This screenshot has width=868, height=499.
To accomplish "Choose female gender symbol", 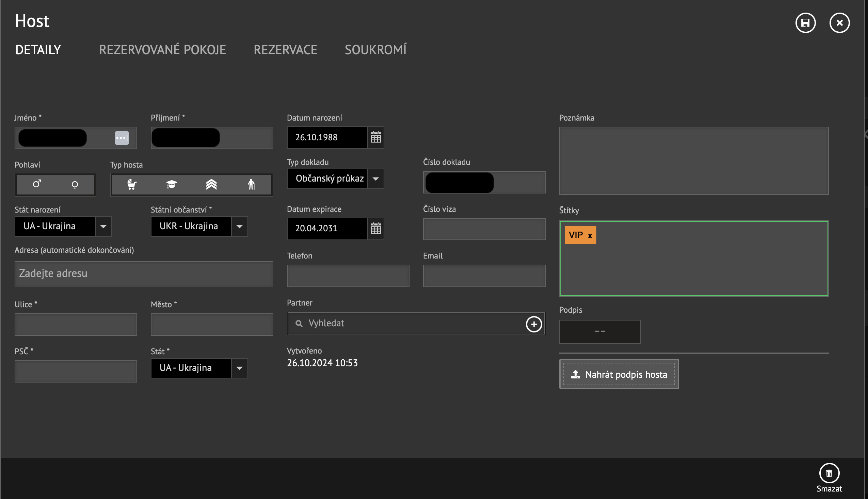I will pos(75,185).
